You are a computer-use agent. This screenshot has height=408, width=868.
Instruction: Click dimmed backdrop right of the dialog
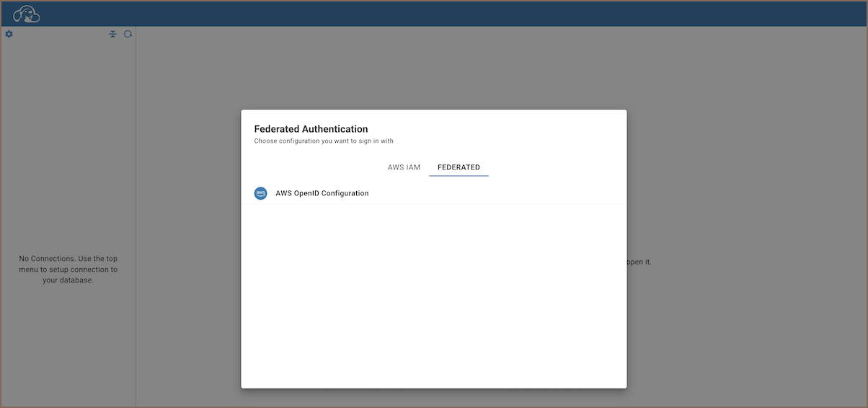pos(743,180)
